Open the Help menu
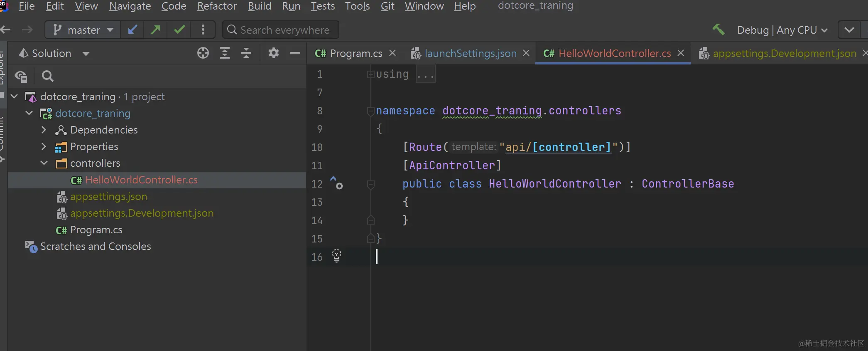868x351 pixels. 465,6
